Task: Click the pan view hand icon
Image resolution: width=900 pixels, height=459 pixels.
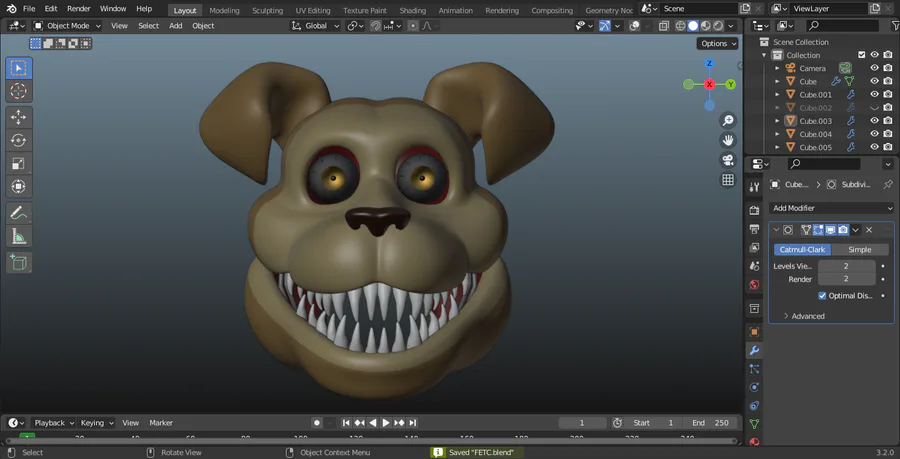Action: (x=728, y=140)
